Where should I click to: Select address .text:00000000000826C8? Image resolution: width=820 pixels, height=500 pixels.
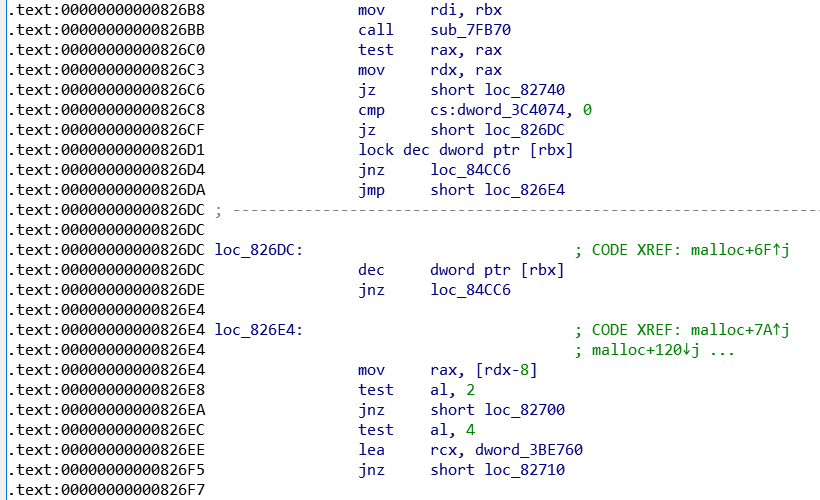pyautogui.click(x=107, y=110)
